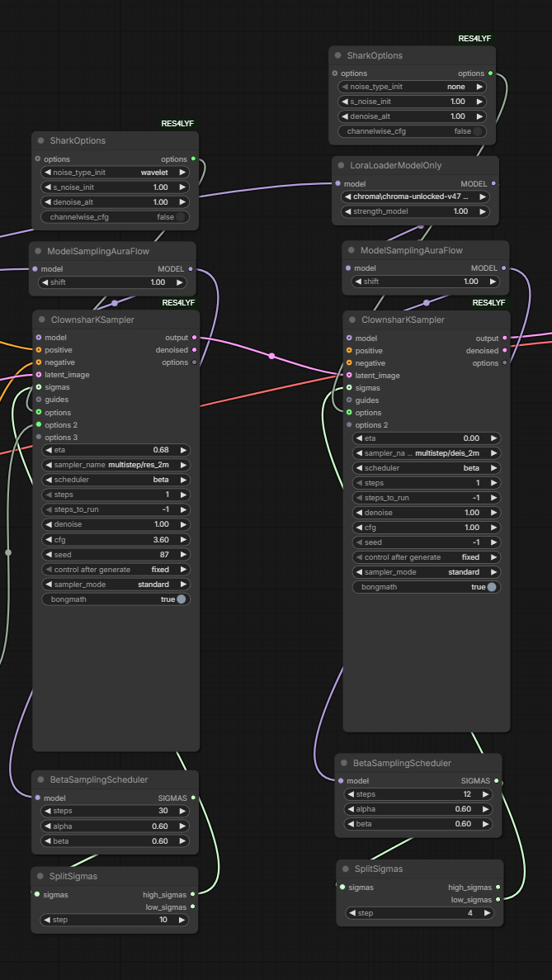Click the MODEL output socket on LoraLoaderModelOnly
The width and height of the screenshot is (552, 980).
493,184
